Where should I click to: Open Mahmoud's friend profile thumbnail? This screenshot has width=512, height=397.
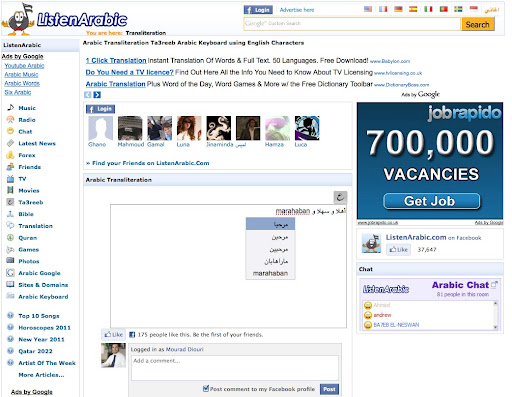pyautogui.click(x=130, y=128)
